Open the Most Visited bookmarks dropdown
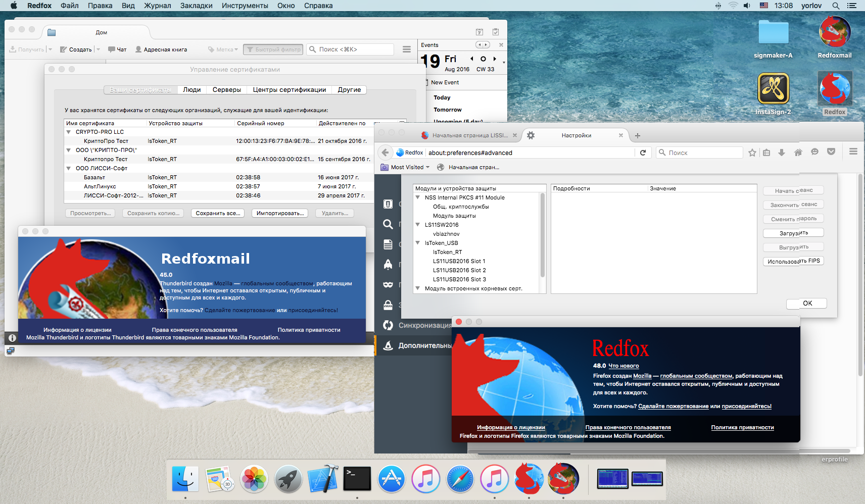865x504 pixels. (x=409, y=167)
